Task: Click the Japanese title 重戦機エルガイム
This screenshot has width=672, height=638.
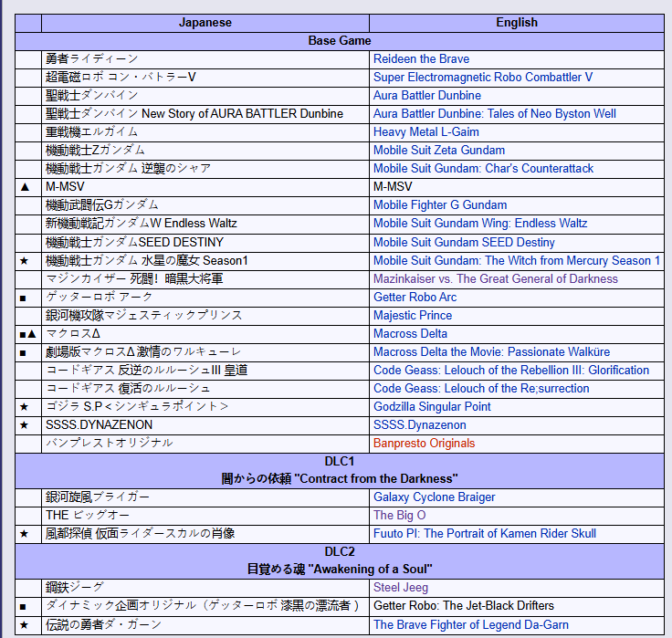Action: coord(91,132)
